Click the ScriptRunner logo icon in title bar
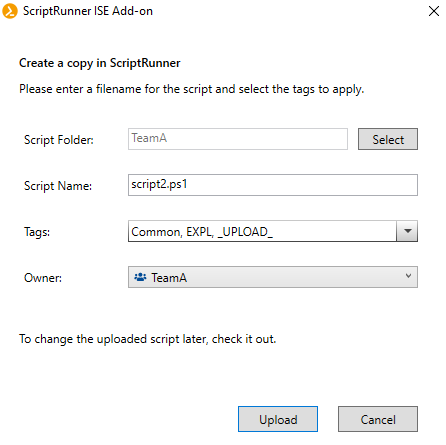Screen dimensions: 446x445 [x=10, y=11]
